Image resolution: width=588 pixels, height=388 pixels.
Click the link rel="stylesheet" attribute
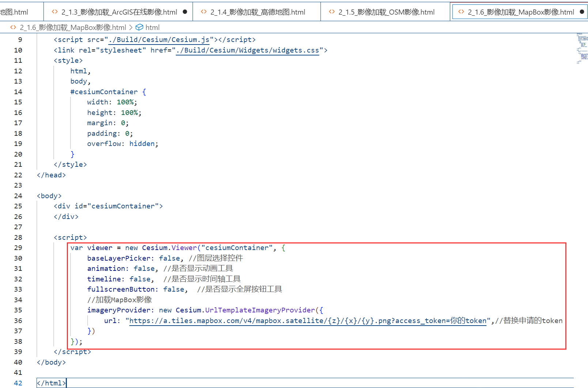click(112, 50)
